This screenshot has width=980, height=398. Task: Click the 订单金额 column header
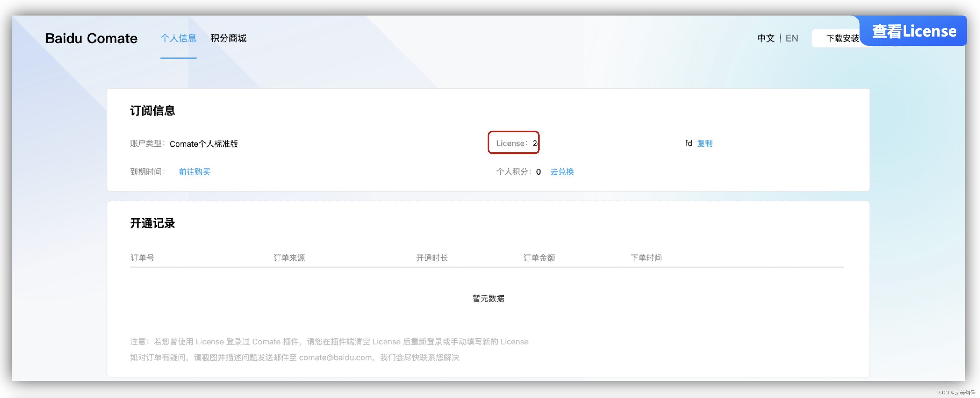click(x=539, y=258)
